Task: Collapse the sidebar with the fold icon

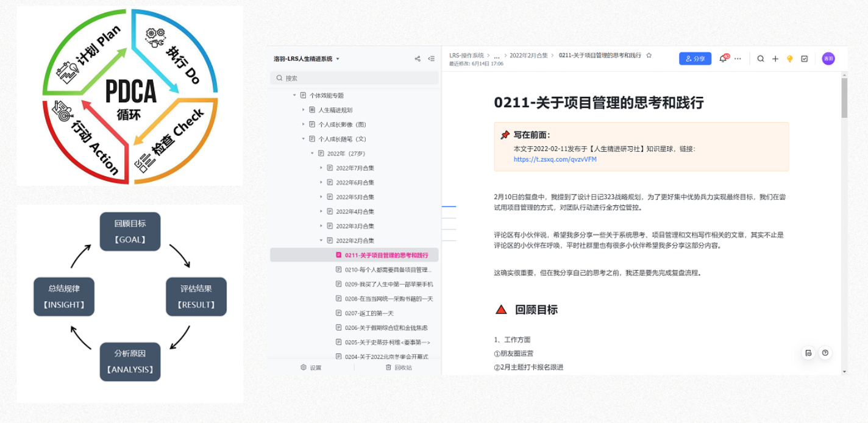Action: (x=432, y=59)
